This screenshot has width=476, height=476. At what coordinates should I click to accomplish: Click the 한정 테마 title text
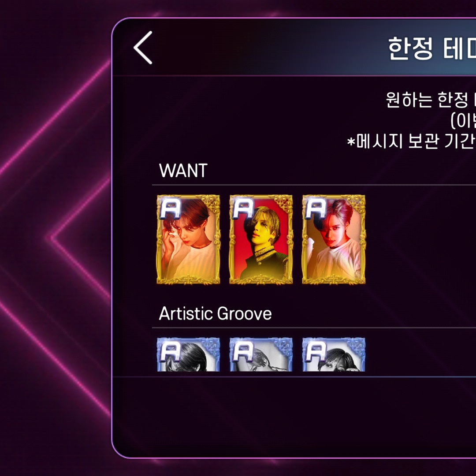tap(432, 48)
